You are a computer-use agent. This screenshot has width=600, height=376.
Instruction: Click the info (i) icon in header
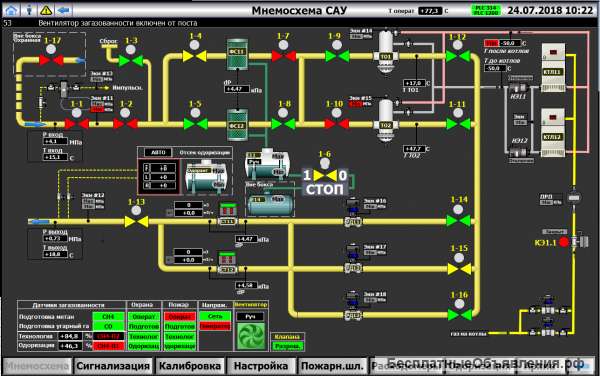tap(28, 10)
